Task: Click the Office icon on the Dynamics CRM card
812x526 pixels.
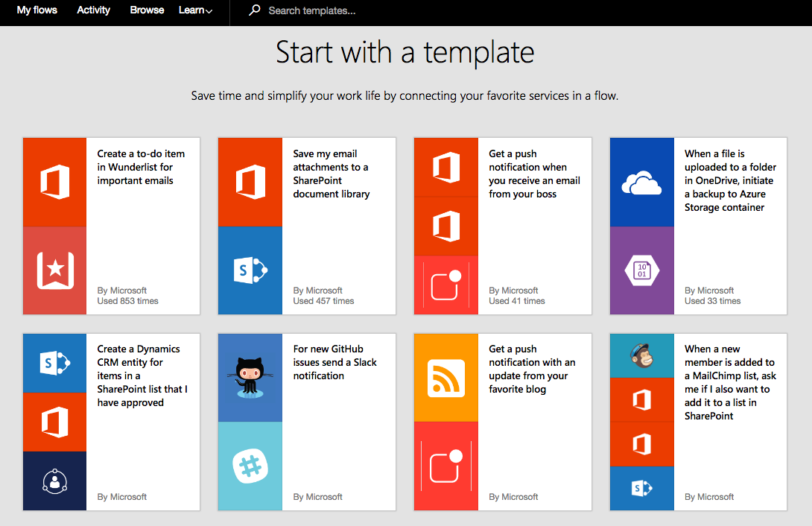Action: coord(55,422)
